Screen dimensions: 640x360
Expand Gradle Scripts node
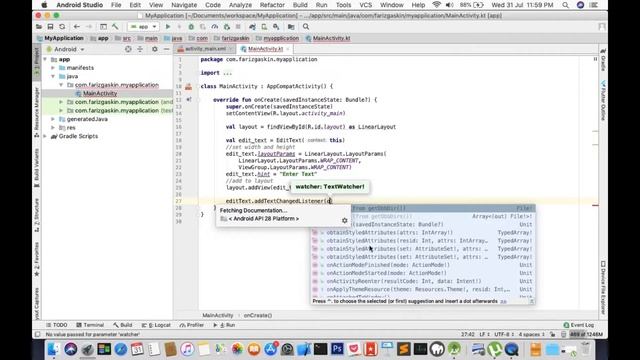point(45,136)
